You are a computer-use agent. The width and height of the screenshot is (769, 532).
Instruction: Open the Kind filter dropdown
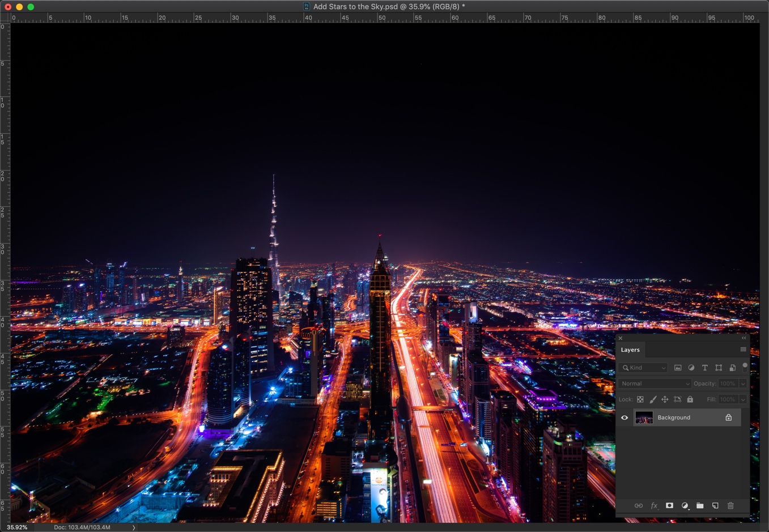click(644, 368)
